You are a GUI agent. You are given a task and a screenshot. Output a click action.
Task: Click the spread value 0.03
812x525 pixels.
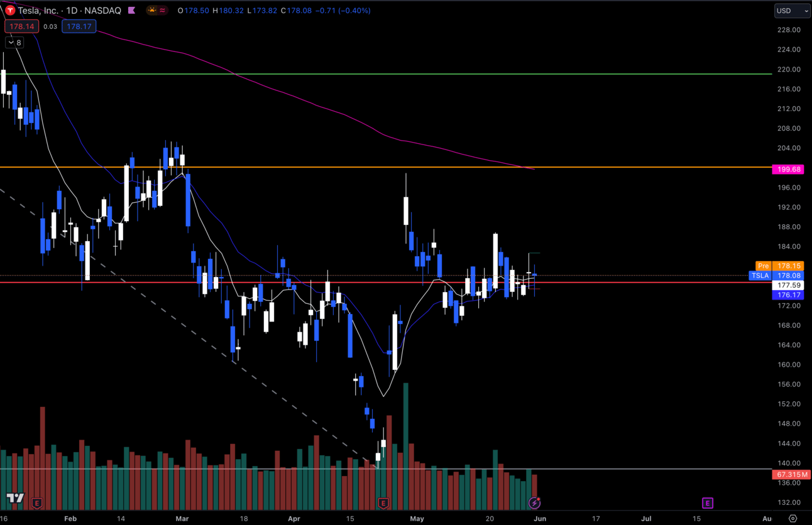pos(50,26)
